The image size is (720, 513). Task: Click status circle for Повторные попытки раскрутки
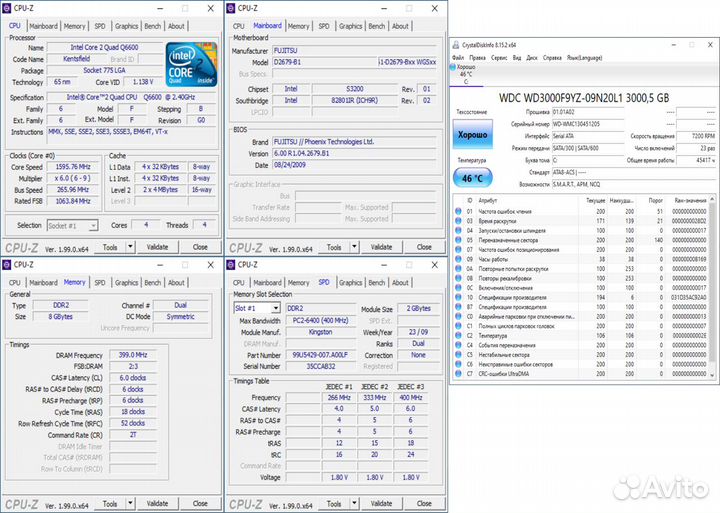tap(458, 269)
